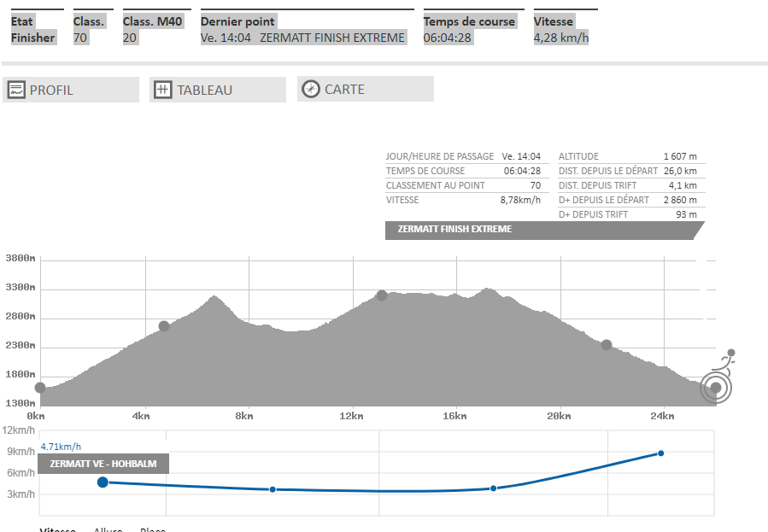Viewport: 768px width, 532px height.
Task: Select the start checkpoint dot at 0km
Action: tap(39, 388)
